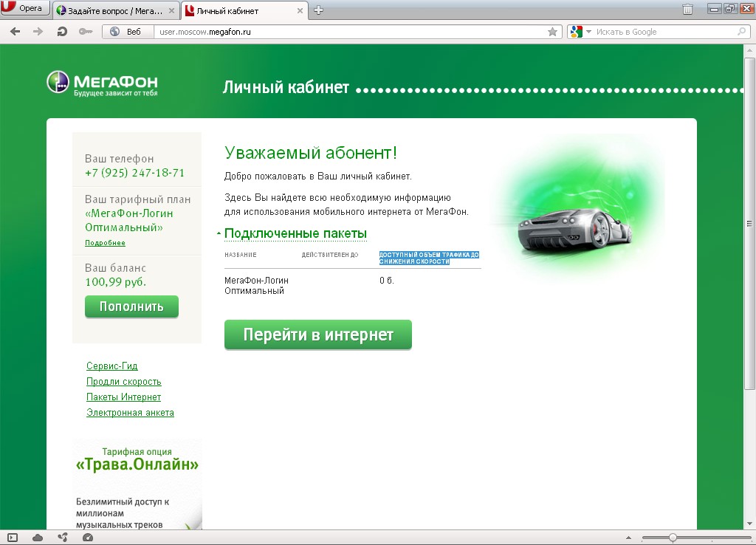Image resolution: width=756 pixels, height=545 pixels.
Task: Click the scroll down arrow
Action: pyautogui.click(x=750, y=524)
